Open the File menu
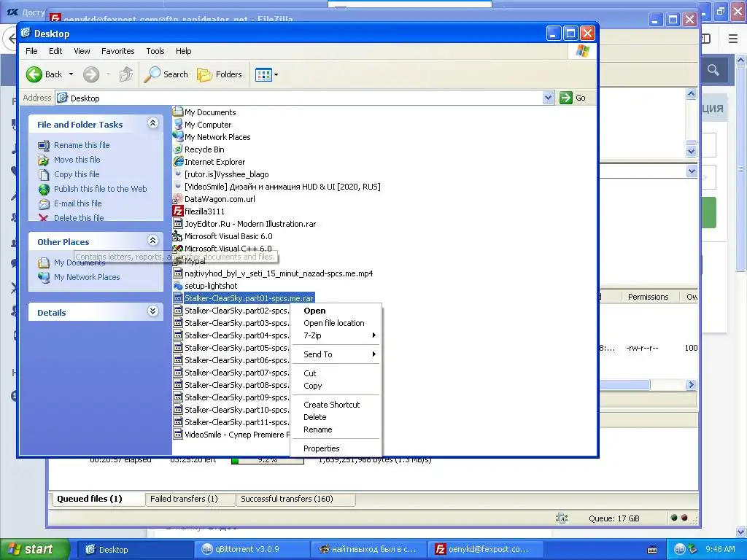747x560 pixels. click(x=31, y=51)
